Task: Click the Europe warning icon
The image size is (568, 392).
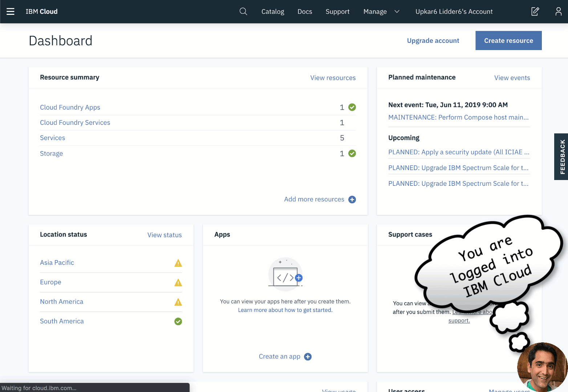Action: (x=178, y=282)
